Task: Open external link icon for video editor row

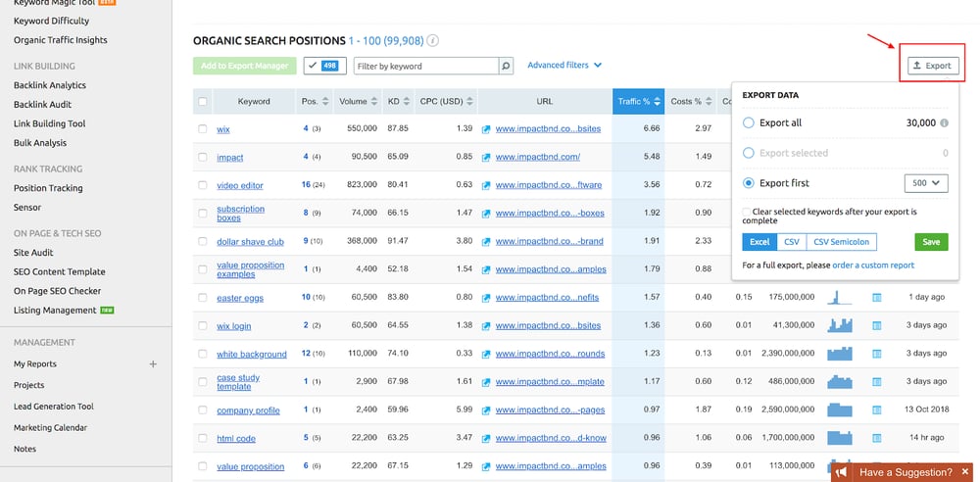Action: click(x=486, y=185)
